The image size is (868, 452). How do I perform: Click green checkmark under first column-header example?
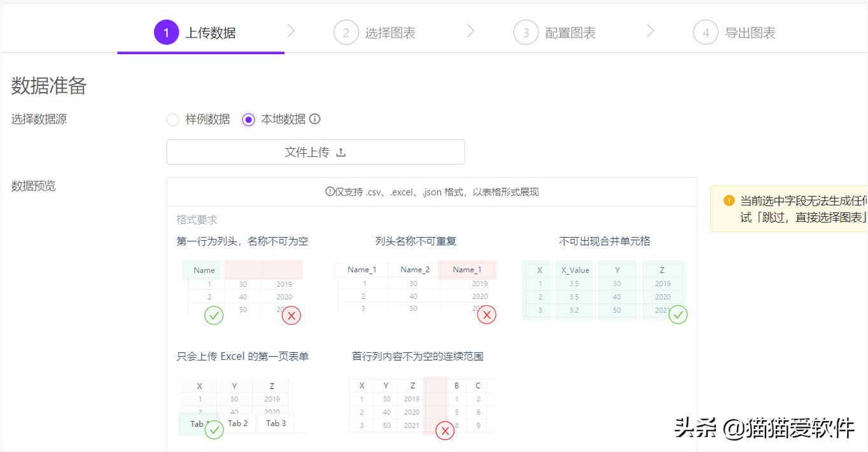214,315
